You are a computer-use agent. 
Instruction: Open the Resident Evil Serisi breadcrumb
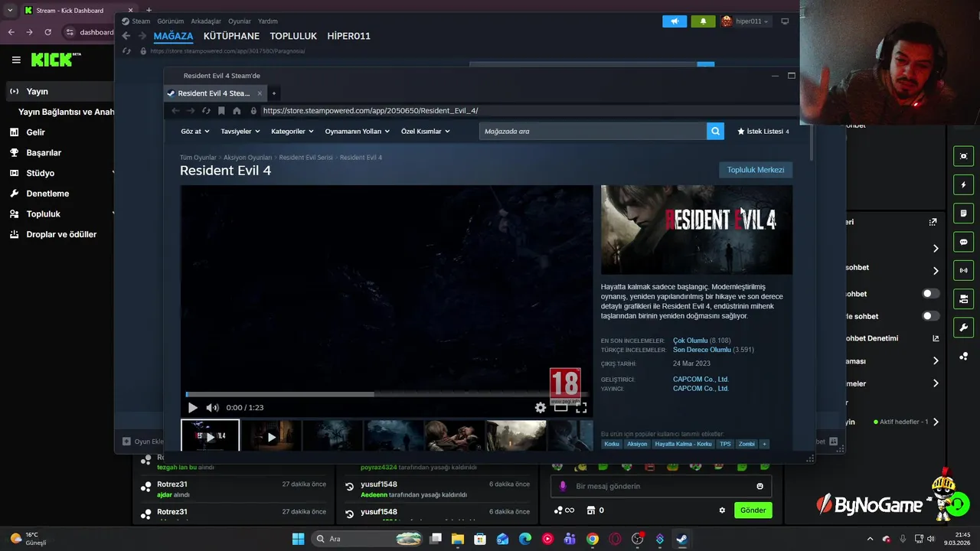[x=305, y=158]
